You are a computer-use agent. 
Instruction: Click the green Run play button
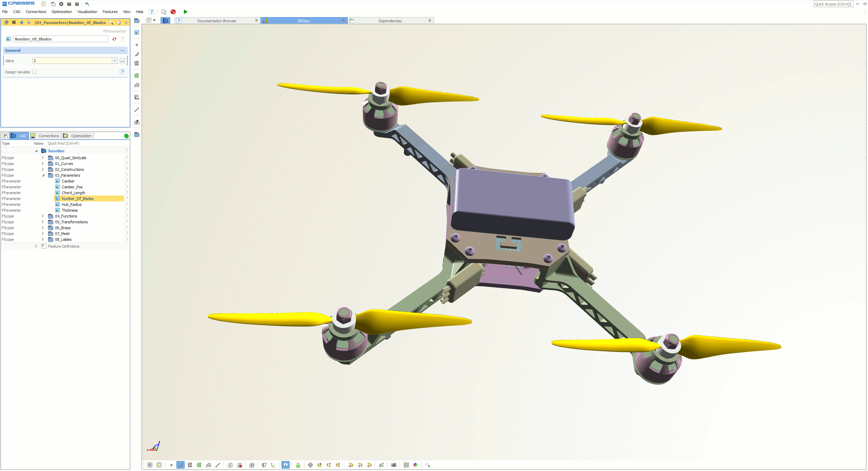(x=185, y=11)
